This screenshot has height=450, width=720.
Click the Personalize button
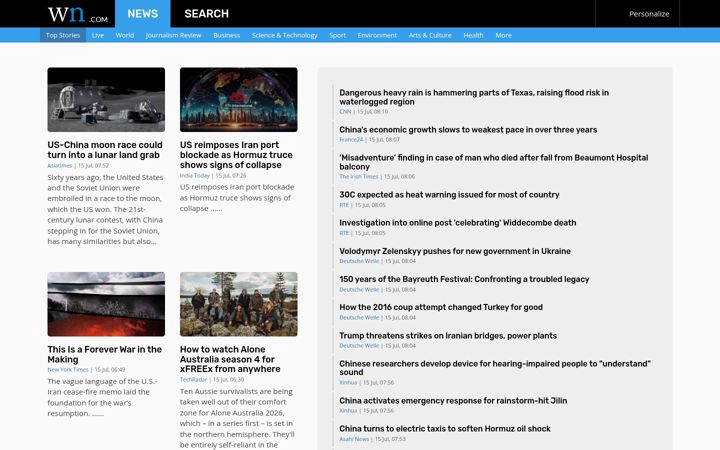pyautogui.click(x=649, y=14)
